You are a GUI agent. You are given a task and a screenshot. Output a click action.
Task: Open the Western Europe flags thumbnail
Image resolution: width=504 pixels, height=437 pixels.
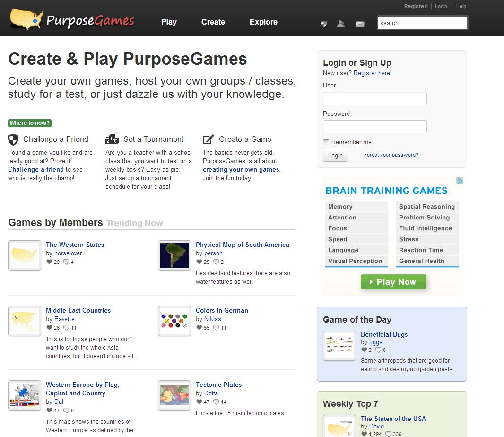click(x=25, y=395)
